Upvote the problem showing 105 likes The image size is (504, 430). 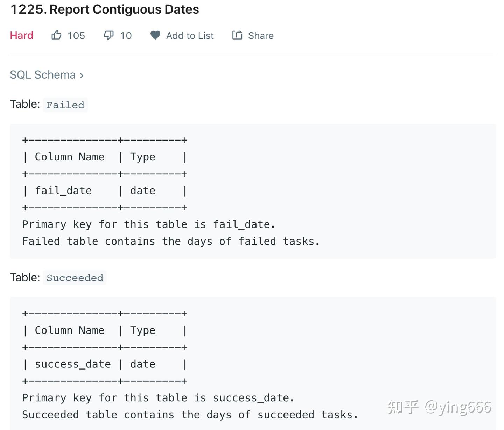click(56, 35)
